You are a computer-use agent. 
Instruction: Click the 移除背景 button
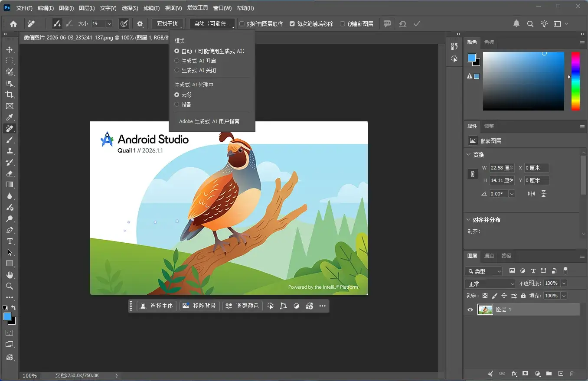point(200,306)
